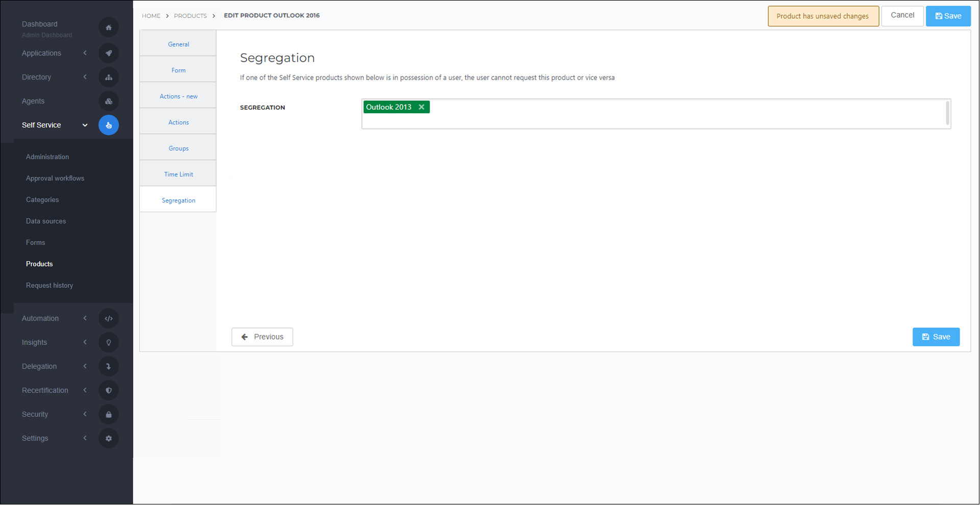Open the Admin Dashboard home icon
This screenshot has width=980, height=505.
click(x=108, y=27)
